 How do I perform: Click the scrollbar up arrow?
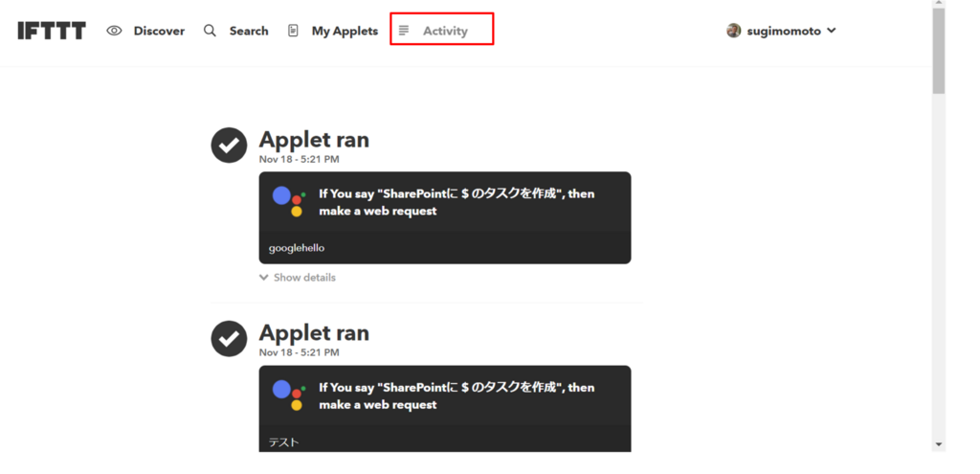939,4
